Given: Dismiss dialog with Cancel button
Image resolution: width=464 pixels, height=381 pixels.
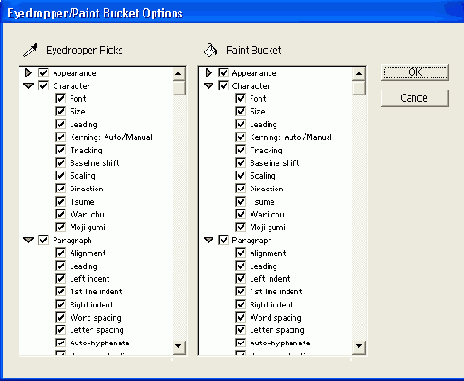Looking at the screenshot, I should coord(415,98).
